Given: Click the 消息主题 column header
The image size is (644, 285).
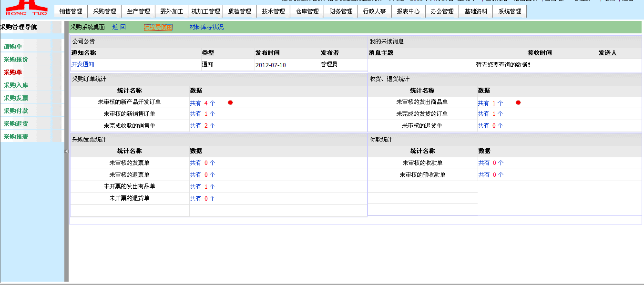Looking at the screenshot, I should [381, 53].
